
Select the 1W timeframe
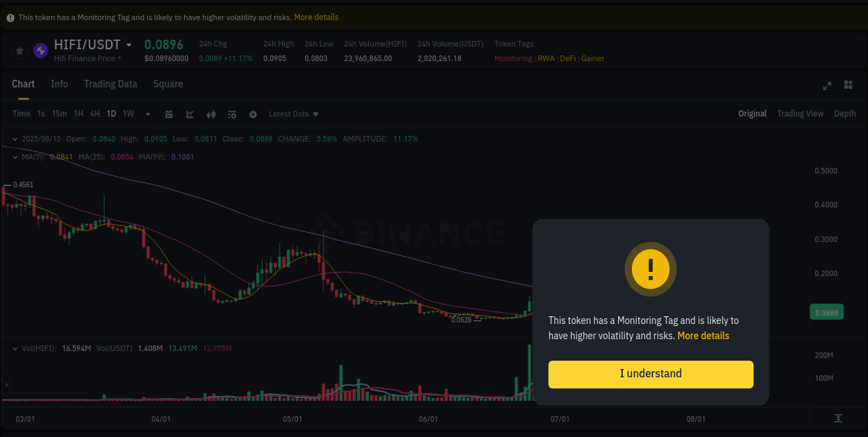pos(128,113)
